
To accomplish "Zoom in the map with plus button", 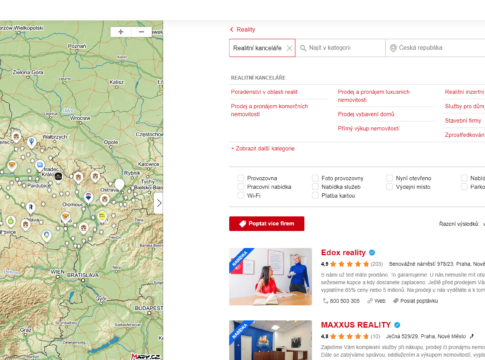I will coord(121,32).
